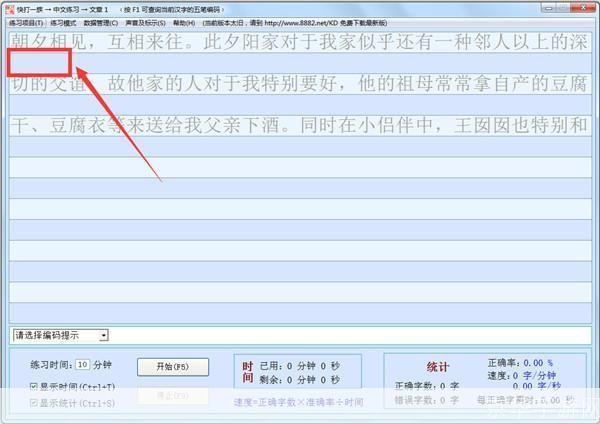Open the 练习项目(T) menu
Screen dimensions: 600x424
pyautogui.click(x=26, y=23)
